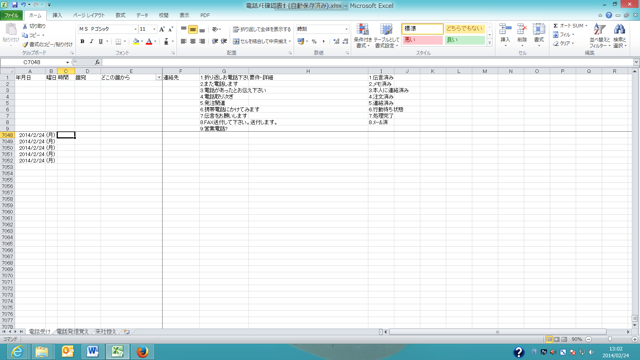Open Find and Select binoculars
This screenshot has width=640, height=360.
click(x=619, y=36)
